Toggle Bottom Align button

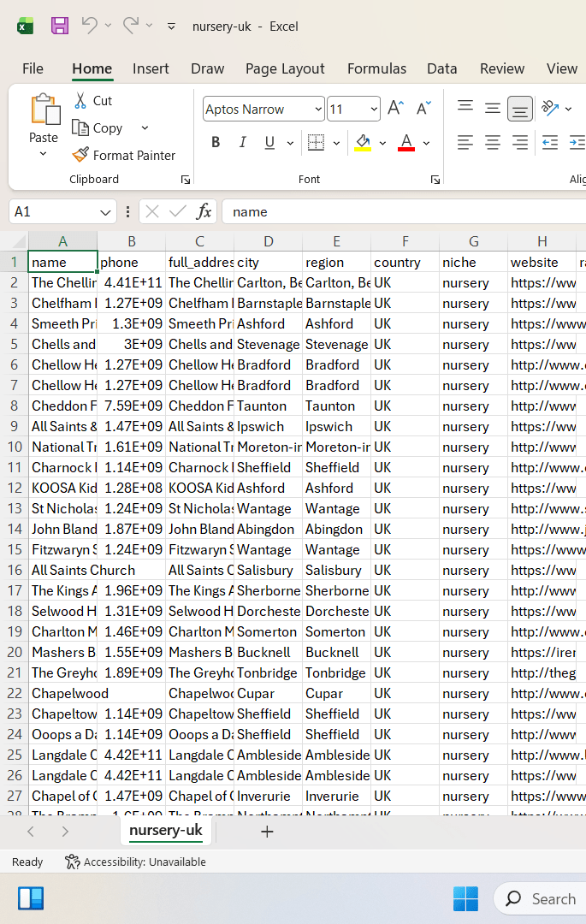[520, 109]
